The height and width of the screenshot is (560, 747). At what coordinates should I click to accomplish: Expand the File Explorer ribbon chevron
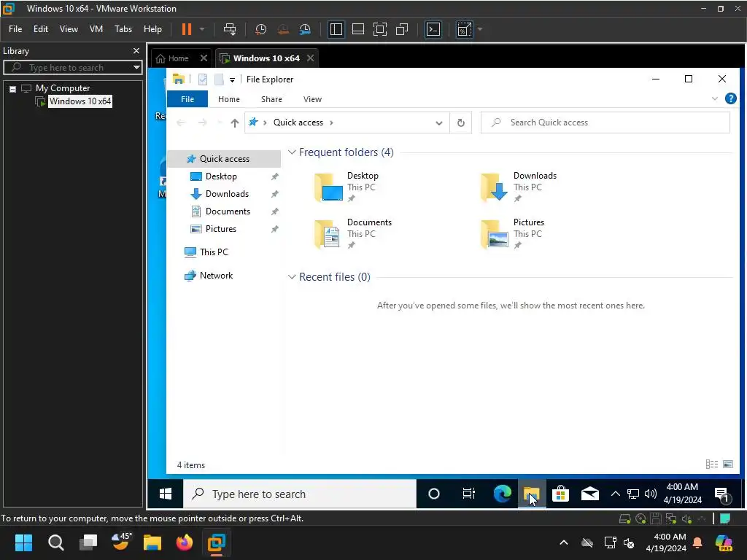coord(715,98)
